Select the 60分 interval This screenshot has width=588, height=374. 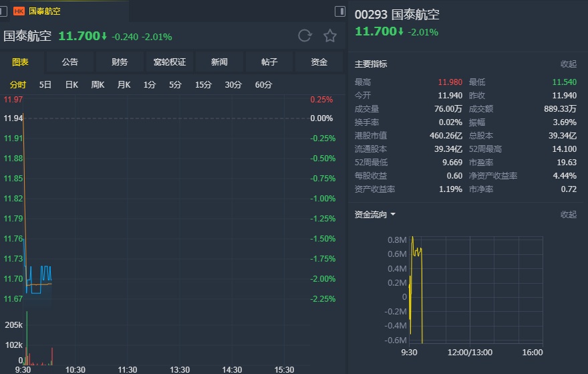point(263,85)
